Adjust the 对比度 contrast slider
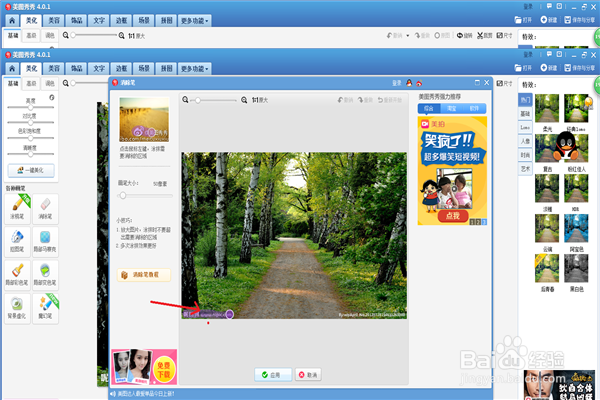Image resolution: width=600 pixels, height=400 pixels. tap(31, 122)
